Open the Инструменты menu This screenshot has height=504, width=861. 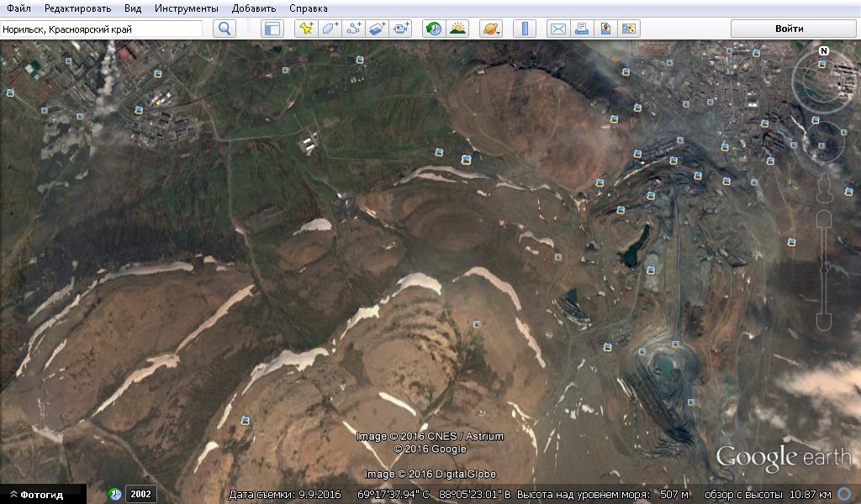(186, 8)
